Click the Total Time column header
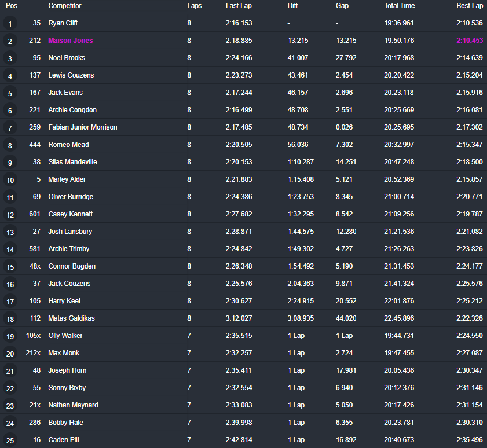 [x=399, y=6]
